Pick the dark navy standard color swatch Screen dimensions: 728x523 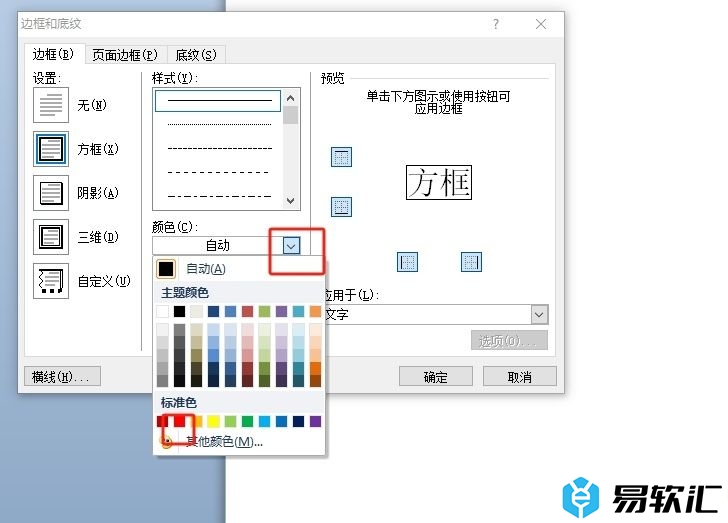click(299, 421)
